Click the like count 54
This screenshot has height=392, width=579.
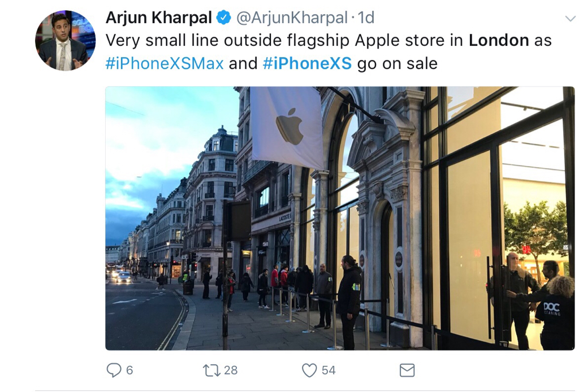pyautogui.click(x=329, y=370)
